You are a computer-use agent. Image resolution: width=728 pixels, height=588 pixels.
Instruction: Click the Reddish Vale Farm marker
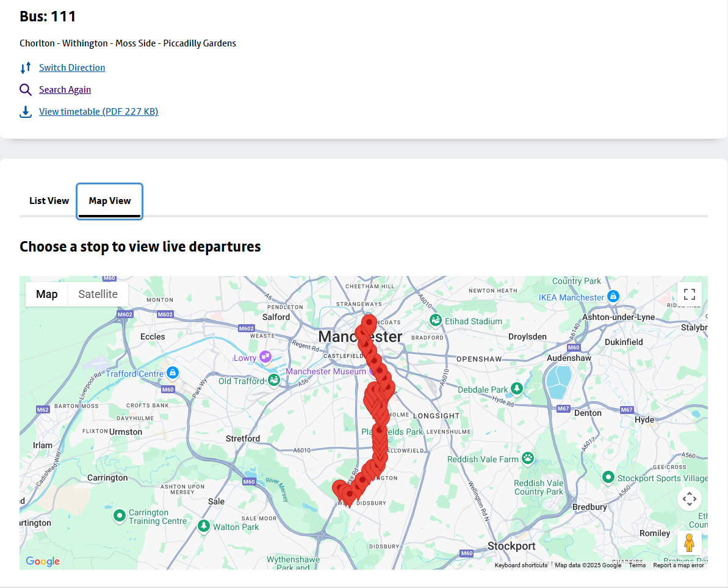click(528, 458)
